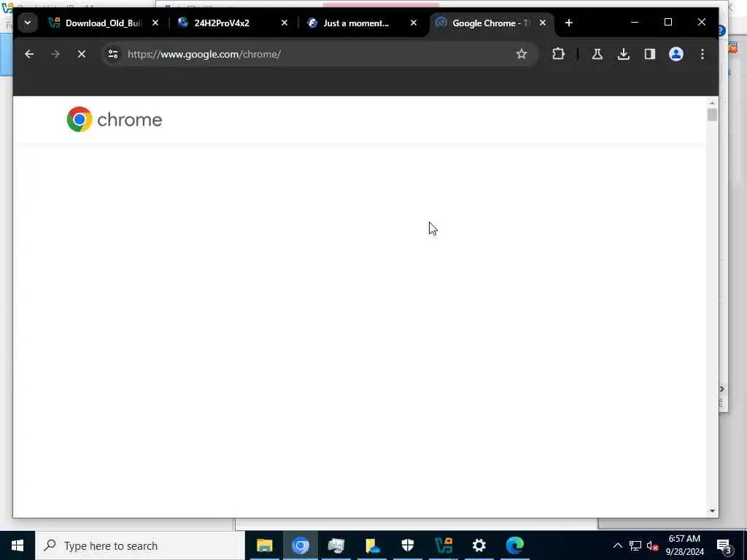Viewport: 747px width, 560px height.
Task: Open Windows Security shield on taskbar
Action: click(x=408, y=545)
